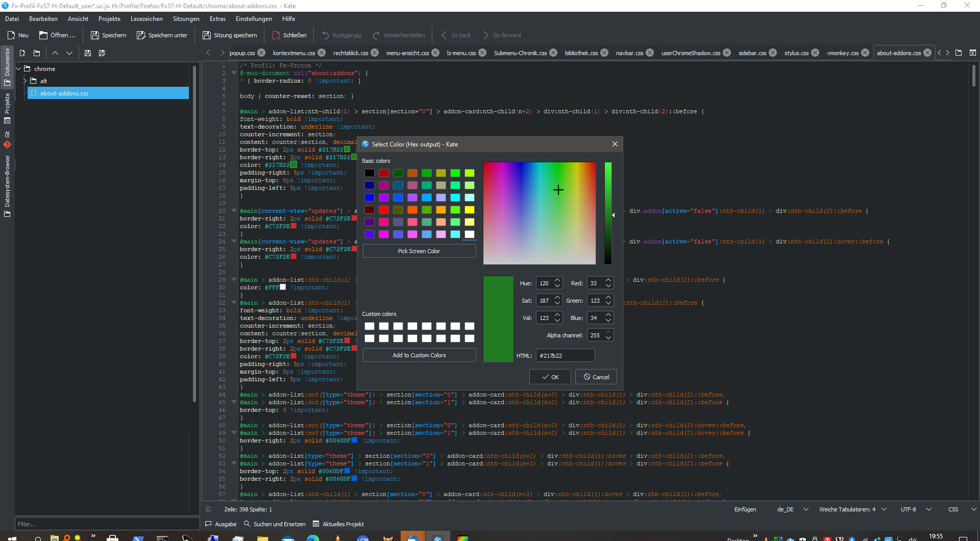Toggle the Ausgabe bottom panel

pyautogui.click(x=221, y=524)
